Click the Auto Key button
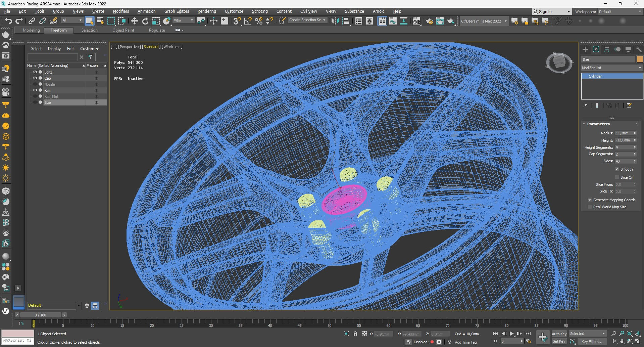This screenshot has height=347, width=644. [559, 334]
